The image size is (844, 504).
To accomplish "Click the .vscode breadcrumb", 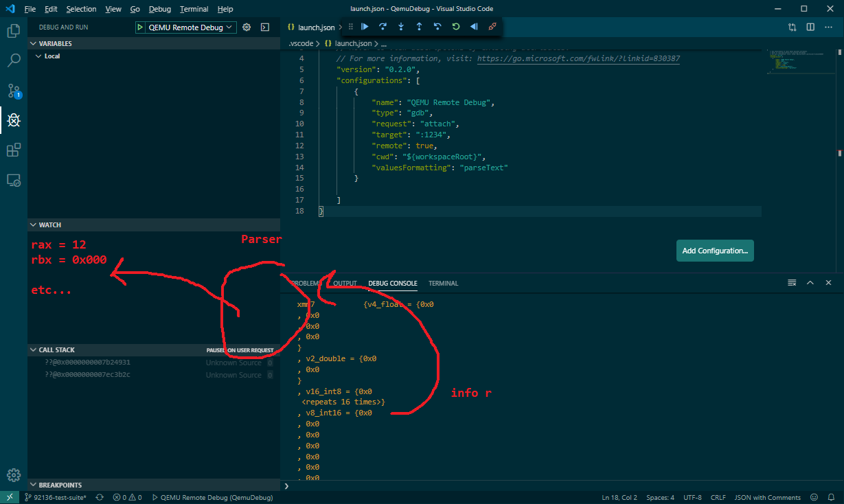I will pos(301,43).
